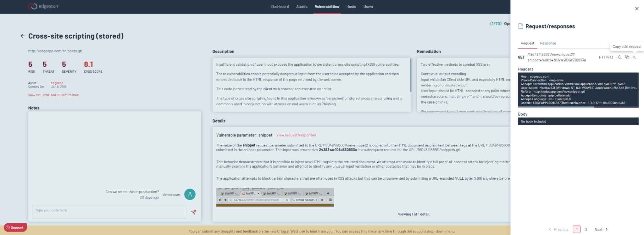
Task: Click the search icon next to HTTP/1.1
Action: (619, 57)
